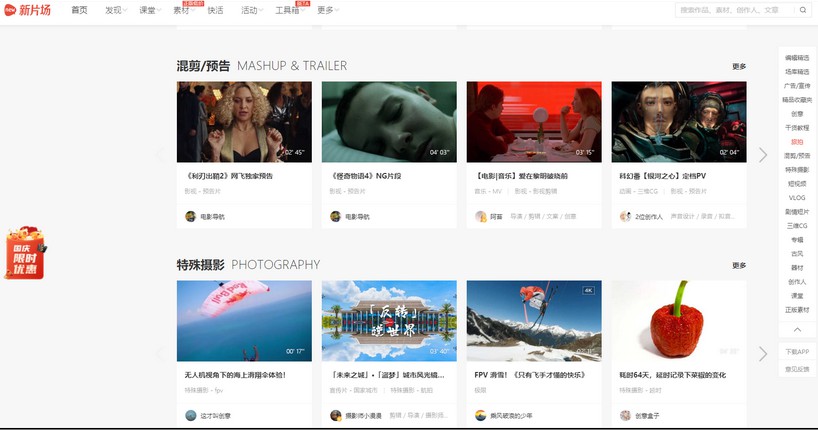818x430 pixels.
Task: Open 更多 link for Mashup & Trailer
Action: pos(739,66)
